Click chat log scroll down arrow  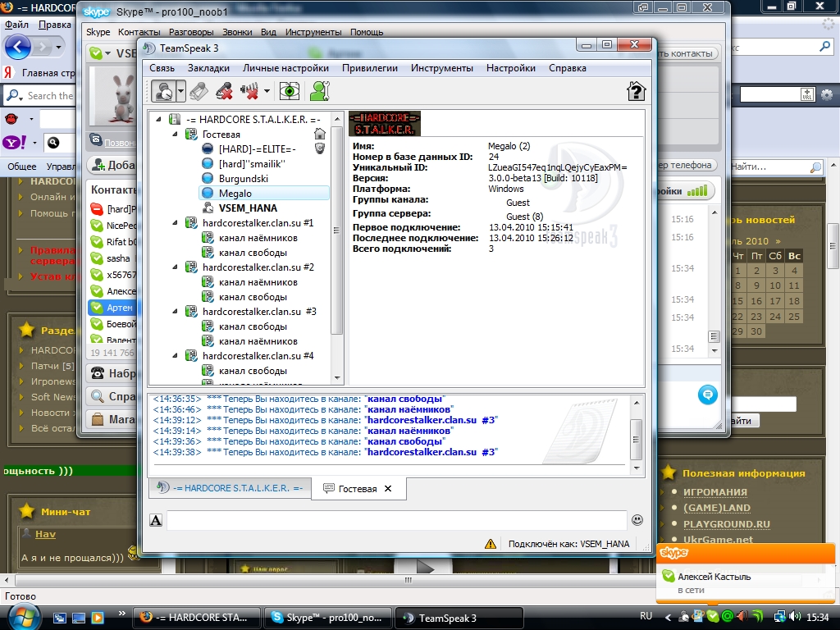637,468
